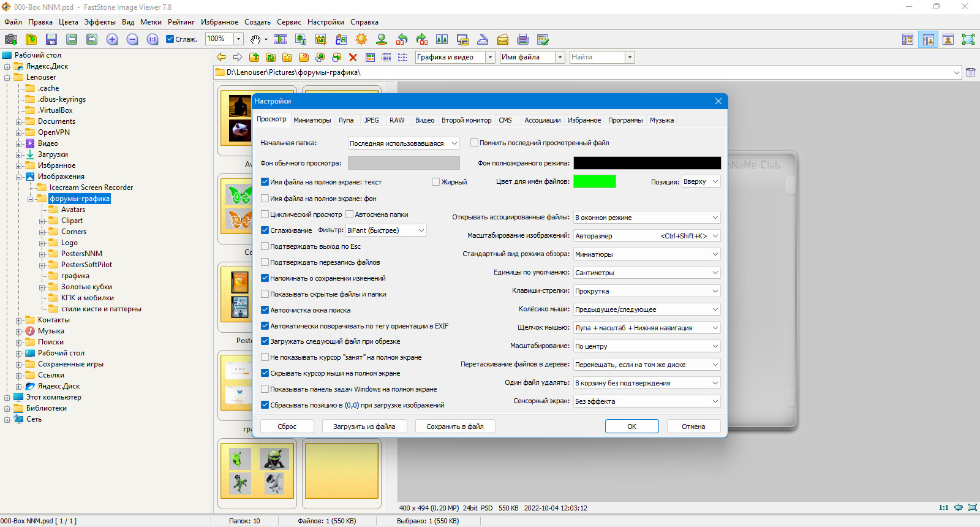Open the Единицы по умолчанию dropdown
This screenshot has width=980, height=527.
647,273
